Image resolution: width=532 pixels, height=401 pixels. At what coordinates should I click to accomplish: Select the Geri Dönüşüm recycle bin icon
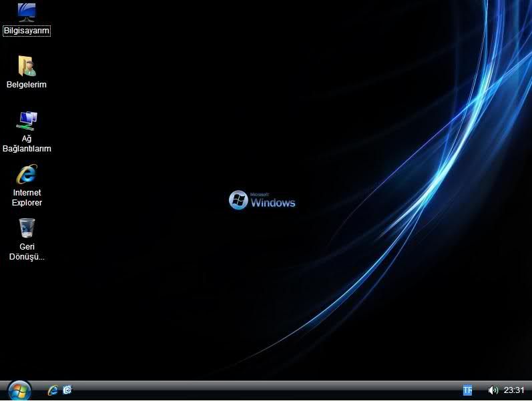click(27, 228)
